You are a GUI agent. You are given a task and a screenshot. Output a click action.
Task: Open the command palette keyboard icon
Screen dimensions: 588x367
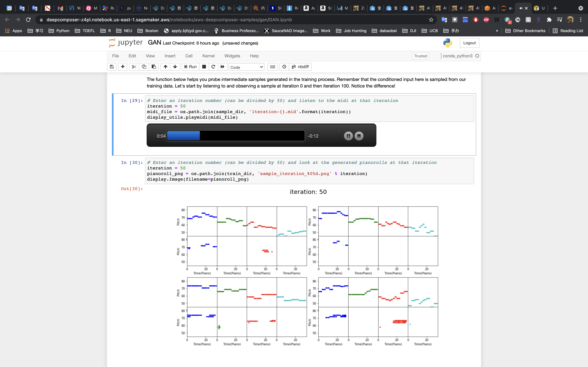273,67
